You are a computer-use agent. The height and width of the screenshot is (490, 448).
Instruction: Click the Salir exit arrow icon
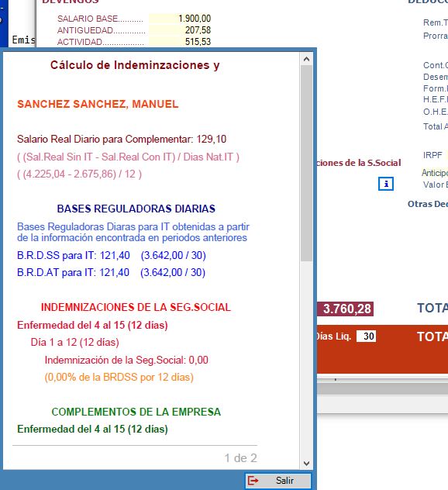[x=253, y=481]
